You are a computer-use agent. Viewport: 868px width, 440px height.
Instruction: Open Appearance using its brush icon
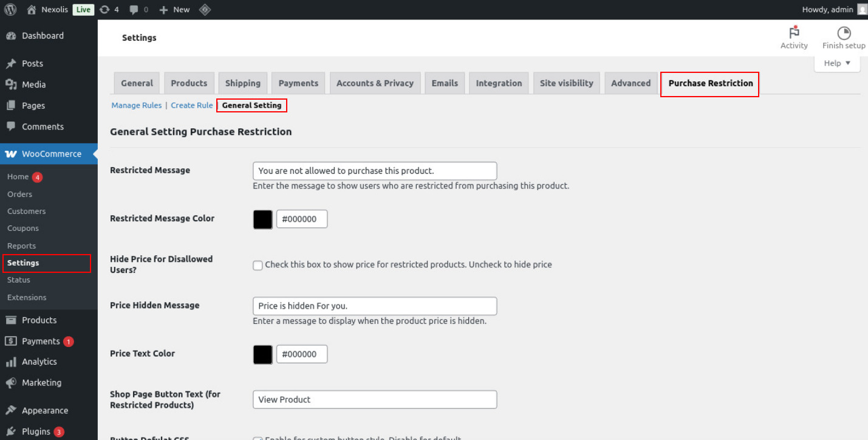pos(11,410)
